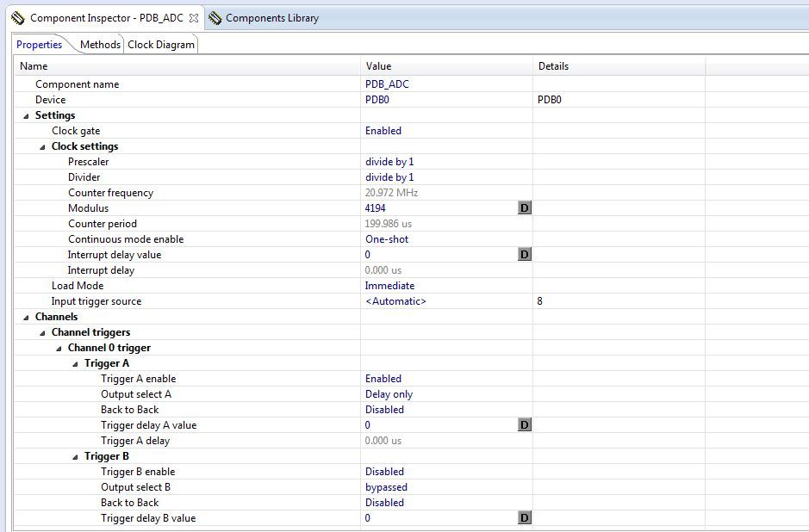Open Output select B bypassed dropdown
Viewport: 809px width, 532px height.
coord(387,487)
